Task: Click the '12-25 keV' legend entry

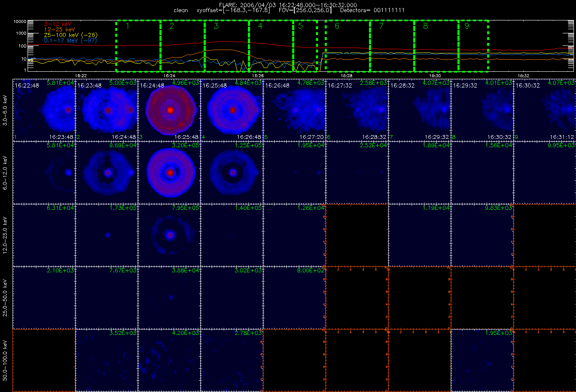Action: click(x=59, y=30)
